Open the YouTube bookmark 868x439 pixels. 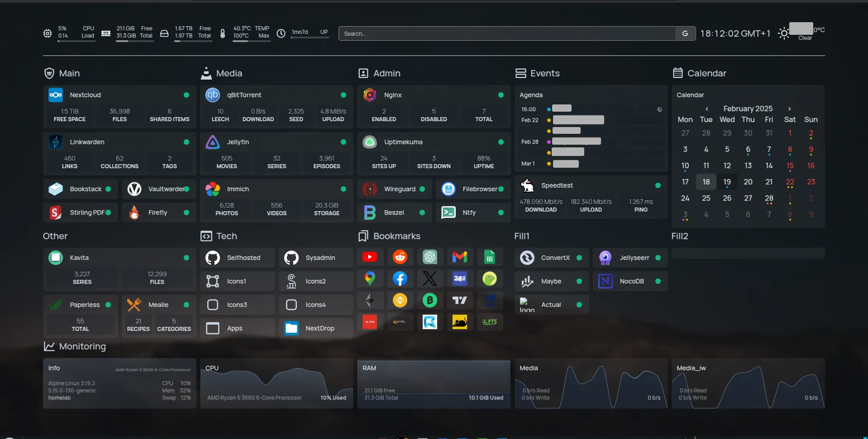[x=370, y=257]
